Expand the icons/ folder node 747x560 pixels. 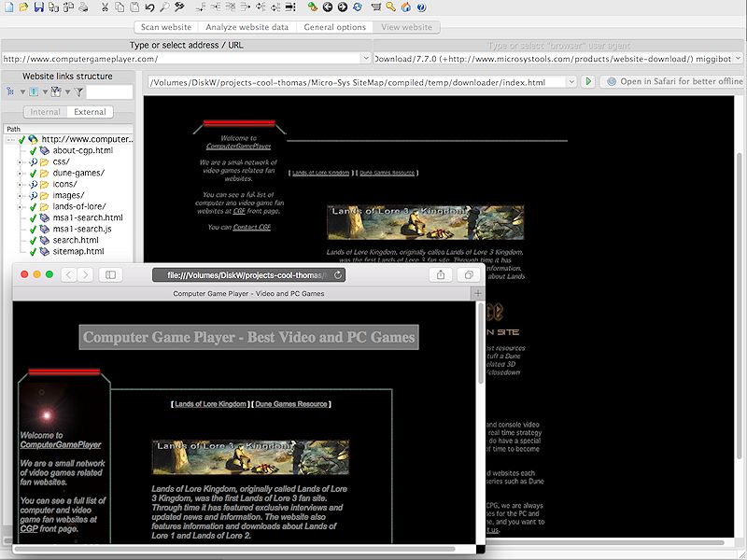tap(20, 184)
